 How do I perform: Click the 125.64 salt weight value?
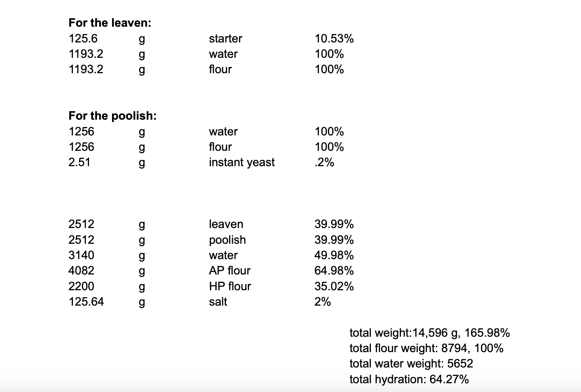(x=86, y=302)
